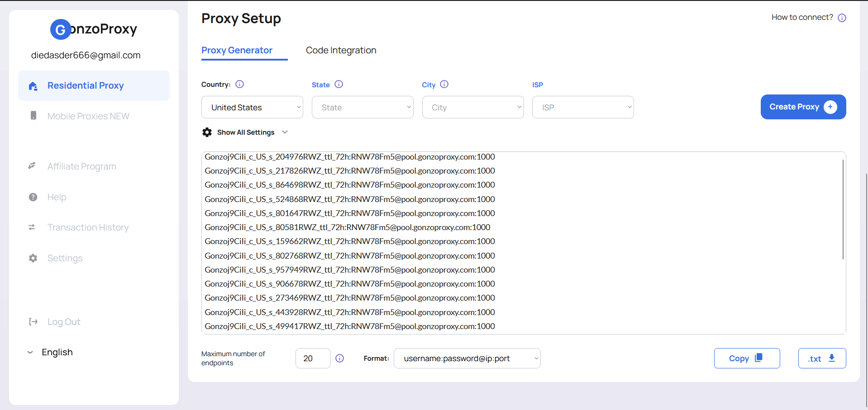The width and height of the screenshot is (868, 410).
Task: Click the maximum number of endpoints field
Action: point(313,358)
